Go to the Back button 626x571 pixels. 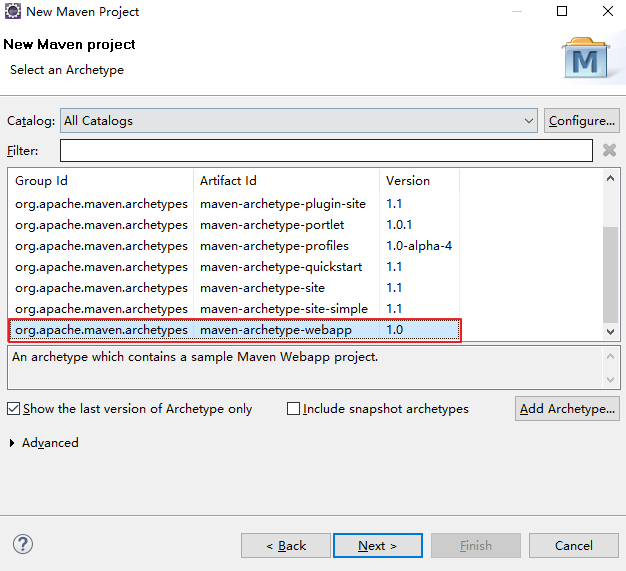coord(286,545)
